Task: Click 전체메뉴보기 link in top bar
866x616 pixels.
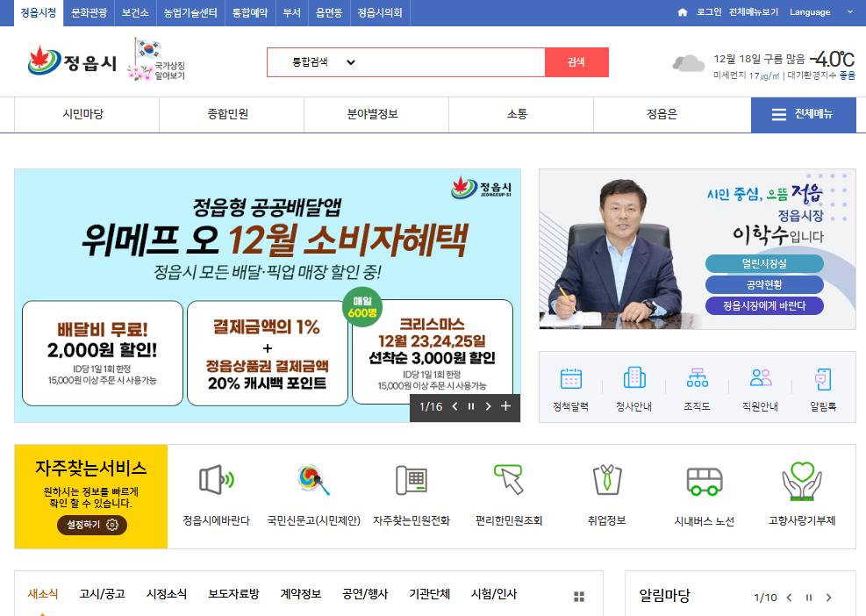Action: point(754,12)
